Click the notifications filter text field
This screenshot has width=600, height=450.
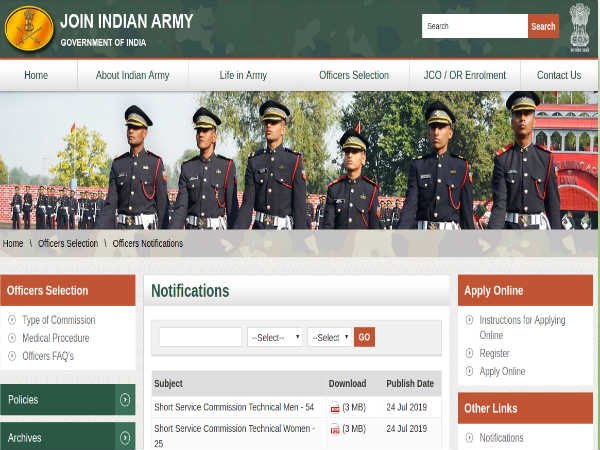(201, 337)
